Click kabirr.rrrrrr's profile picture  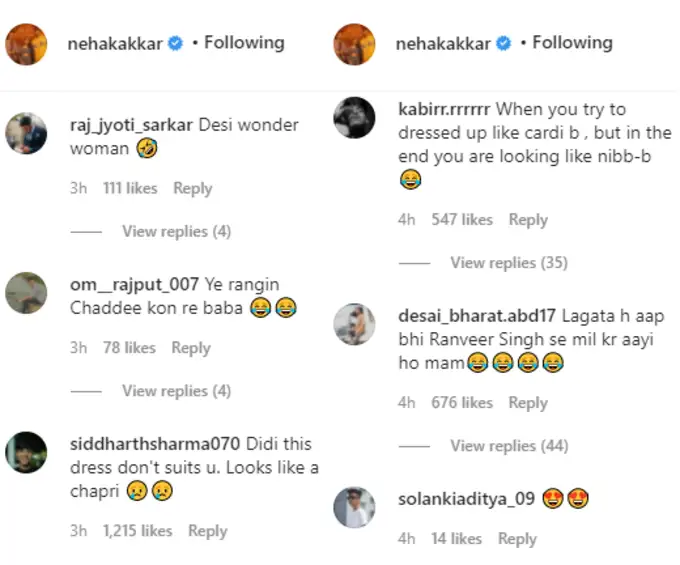(354, 115)
